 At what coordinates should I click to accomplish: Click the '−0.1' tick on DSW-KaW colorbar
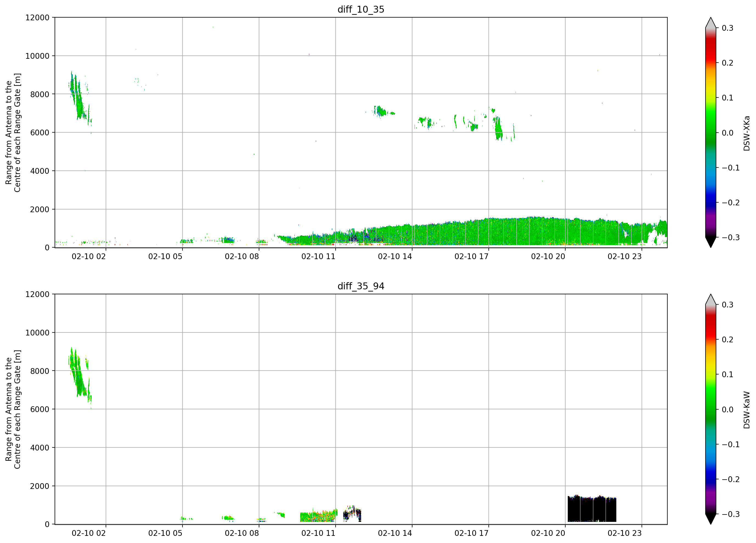point(731,445)
